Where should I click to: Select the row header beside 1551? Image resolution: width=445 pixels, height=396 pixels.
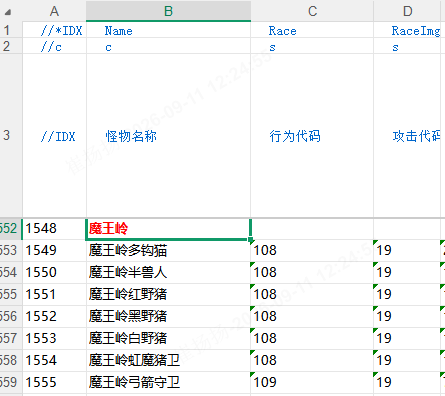pyautogui.click(x=10, y=294)
